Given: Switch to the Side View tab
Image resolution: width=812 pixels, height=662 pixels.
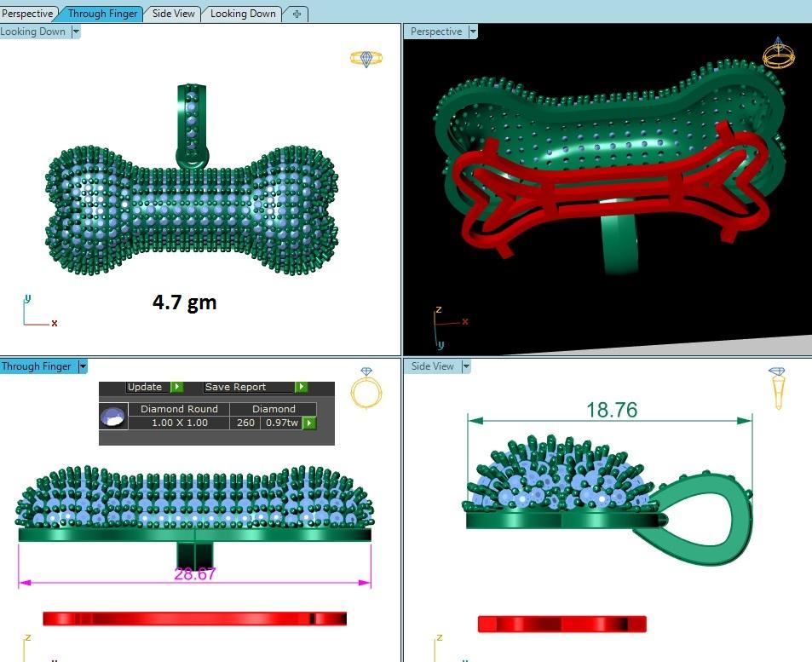Looking at the screenshot, I should click(x=173, y=14).
